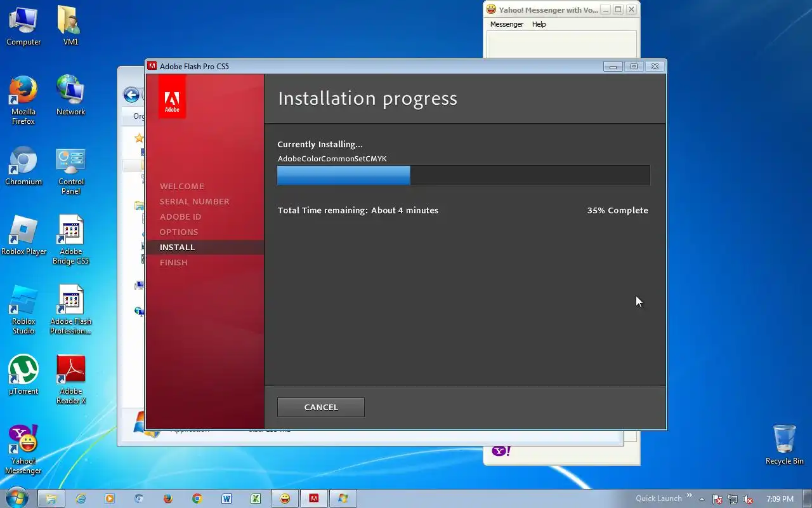Click the AdobeColorCommonSetCMYK component name

pos(332,159)
